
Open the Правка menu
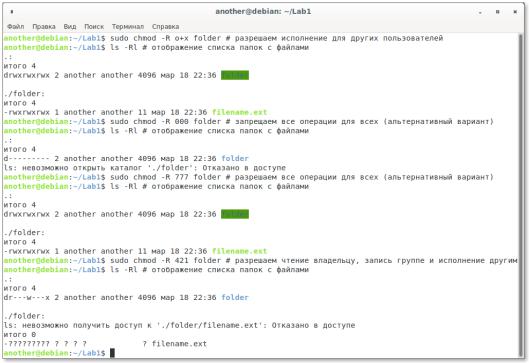click(x=44, y=26)
